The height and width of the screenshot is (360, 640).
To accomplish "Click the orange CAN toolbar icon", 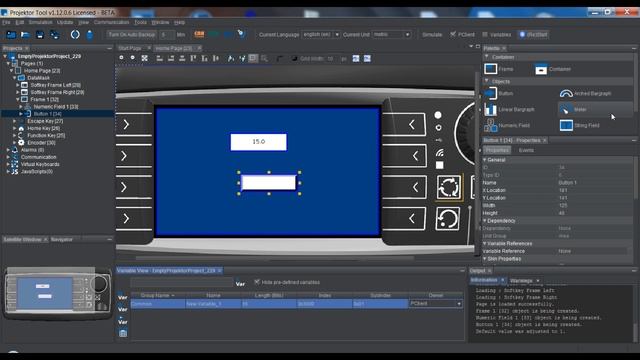I will click(199, 34).
